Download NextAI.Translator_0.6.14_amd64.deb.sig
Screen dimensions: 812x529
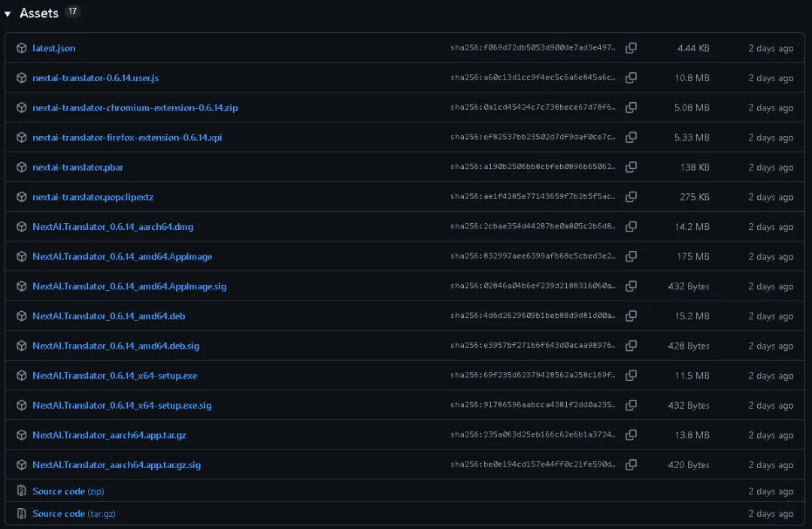[116, 346]
